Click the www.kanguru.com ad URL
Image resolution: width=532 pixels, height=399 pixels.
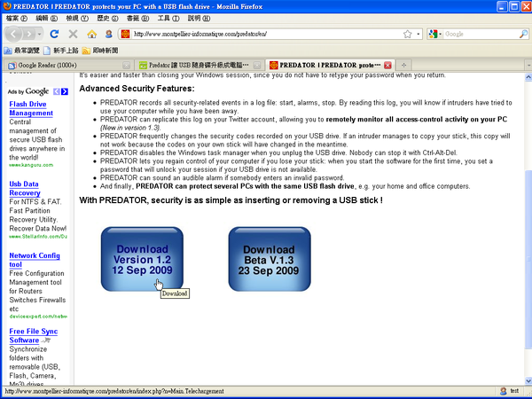pyautogui.click(x=31, y=165)
